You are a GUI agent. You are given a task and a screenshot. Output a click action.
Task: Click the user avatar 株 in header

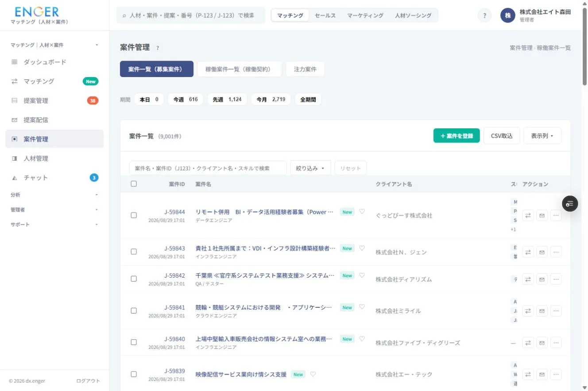click(508, 15)
